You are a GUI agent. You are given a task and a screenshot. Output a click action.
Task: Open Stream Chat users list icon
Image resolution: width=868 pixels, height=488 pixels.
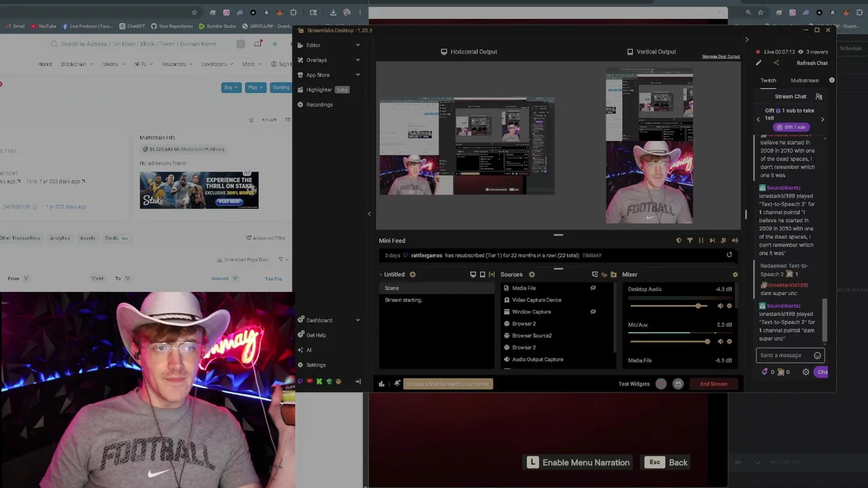click(818, 96)
